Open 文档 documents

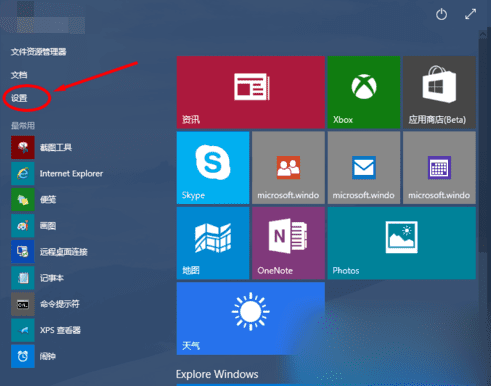point(19,75)
